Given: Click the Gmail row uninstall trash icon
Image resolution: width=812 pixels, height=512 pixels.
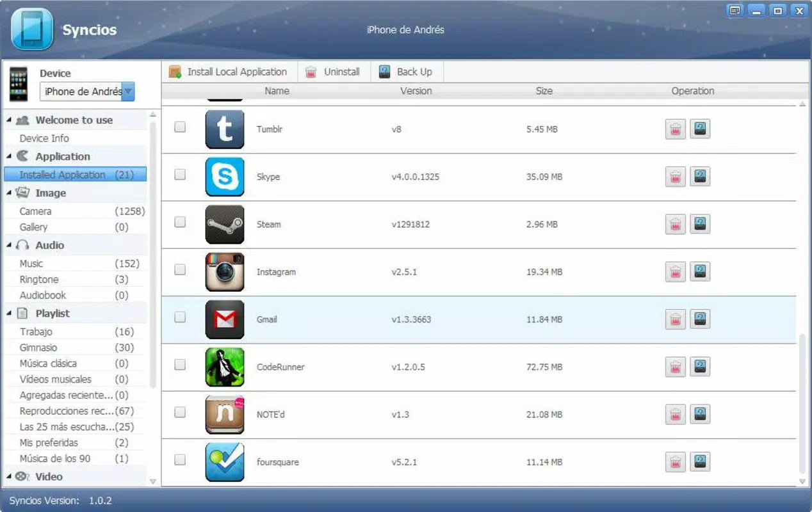Looking at the screenshot, I should pyautogui.click(x=675, y=319).
